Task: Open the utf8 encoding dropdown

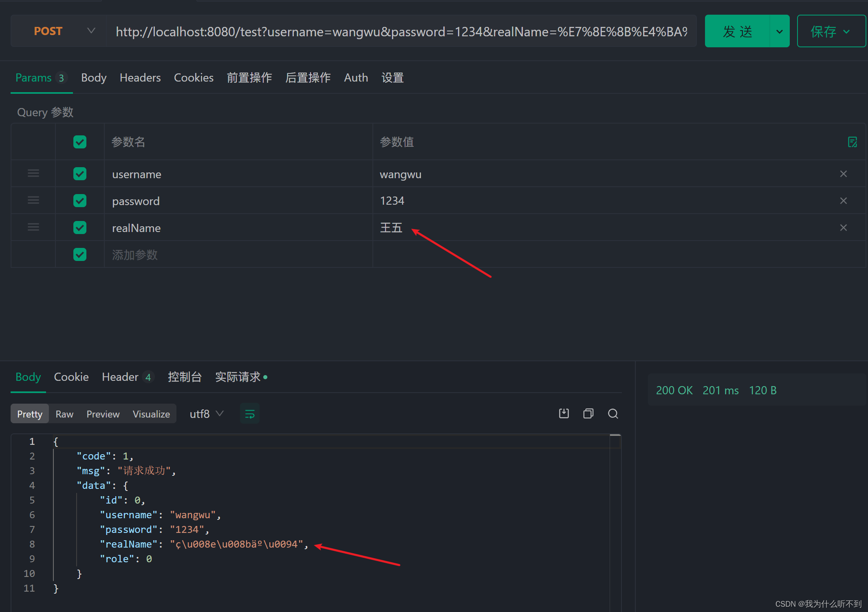Action: click(x=206, y=413)
